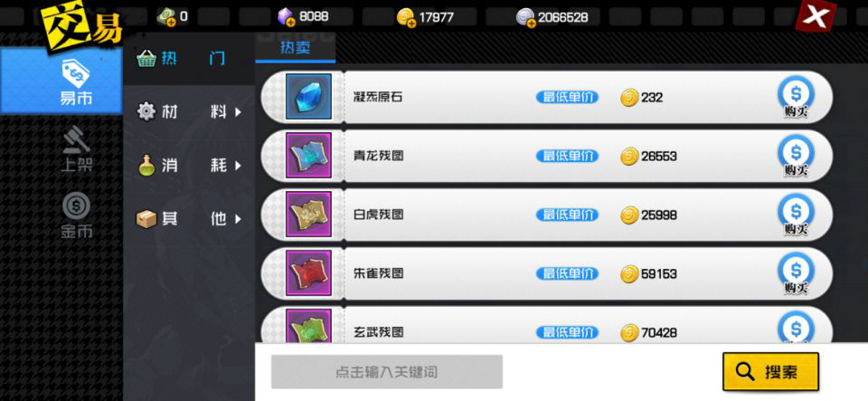Expand the 消耗 consumables category
This screenshot has width=868, height=401.
189,165
